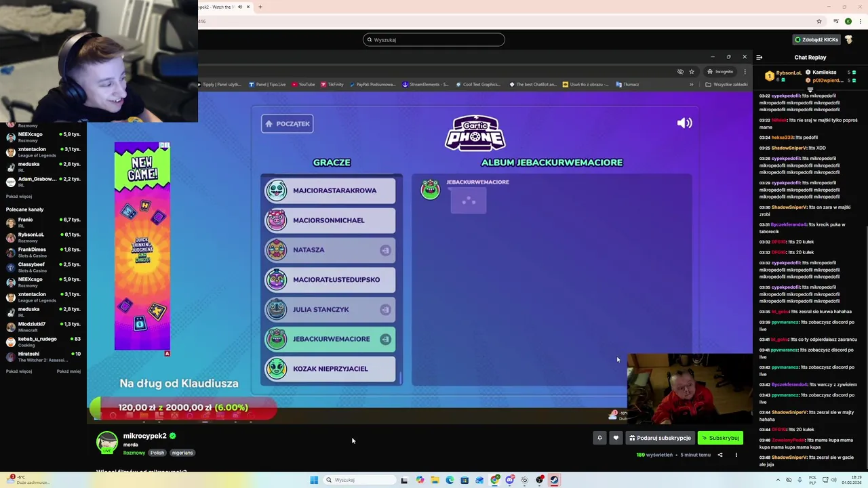The height and width of the screenshot is (488, 868).
Task: Open Discord from the taskbar
Action: click(x=509, y=480)
